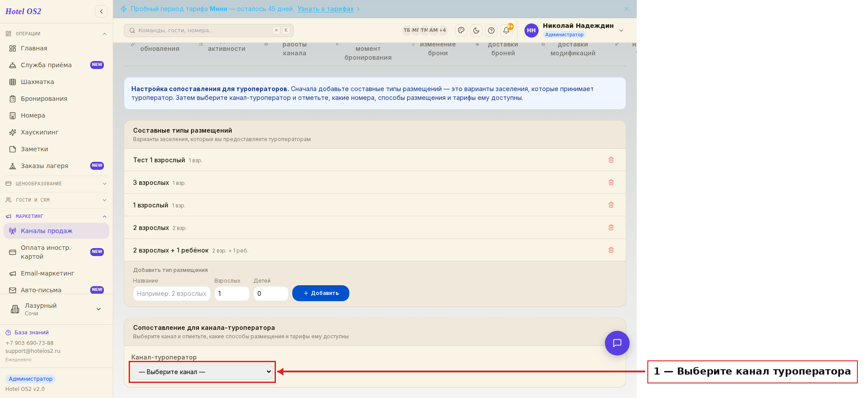The height and width of the screenshot is (398, 868).
Task: Open the "Выберите канал" tour operator dropdown
Action: 203,372
